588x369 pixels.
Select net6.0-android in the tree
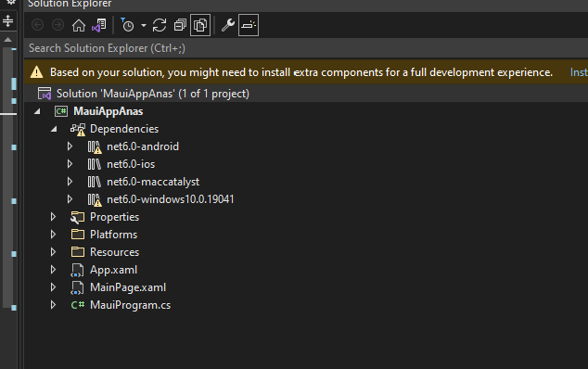click(143, 146)
